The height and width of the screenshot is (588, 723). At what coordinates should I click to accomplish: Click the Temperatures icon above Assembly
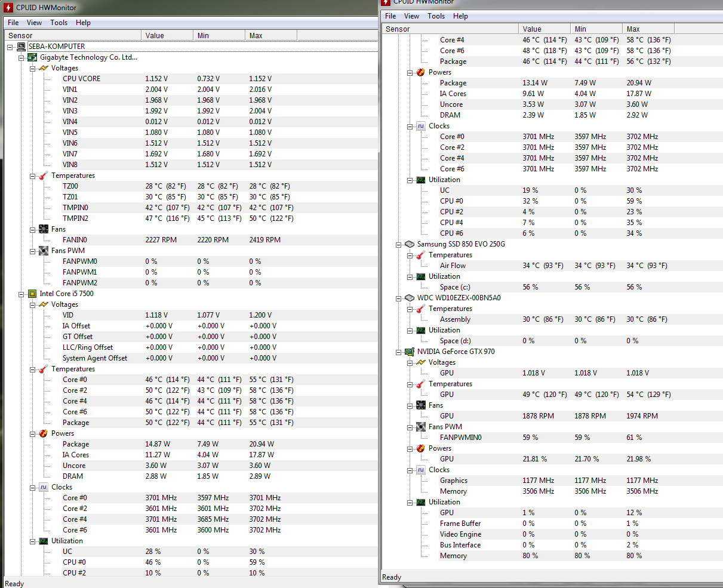click(x=421, y=309)
